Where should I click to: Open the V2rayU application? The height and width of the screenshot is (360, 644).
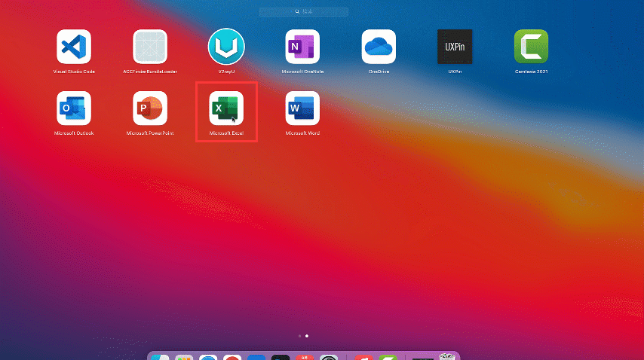[226, 47]
